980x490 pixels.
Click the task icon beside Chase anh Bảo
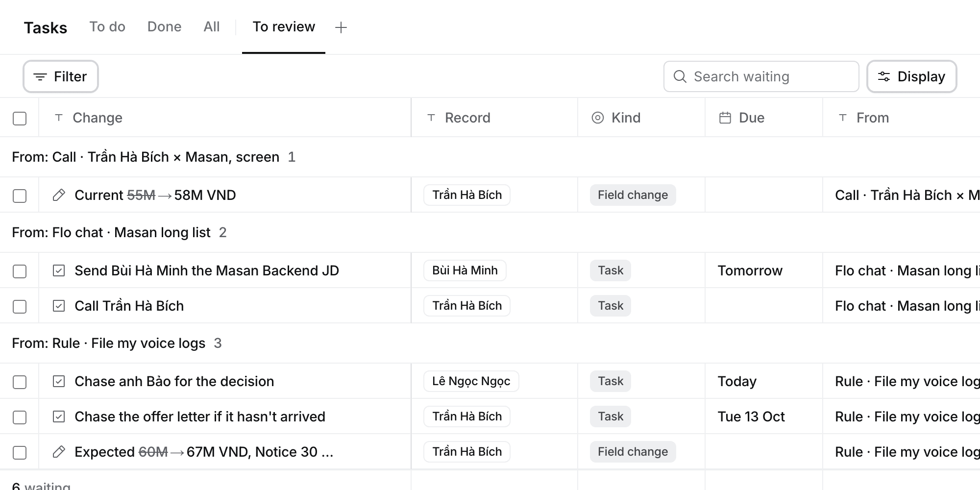point(59,381)
